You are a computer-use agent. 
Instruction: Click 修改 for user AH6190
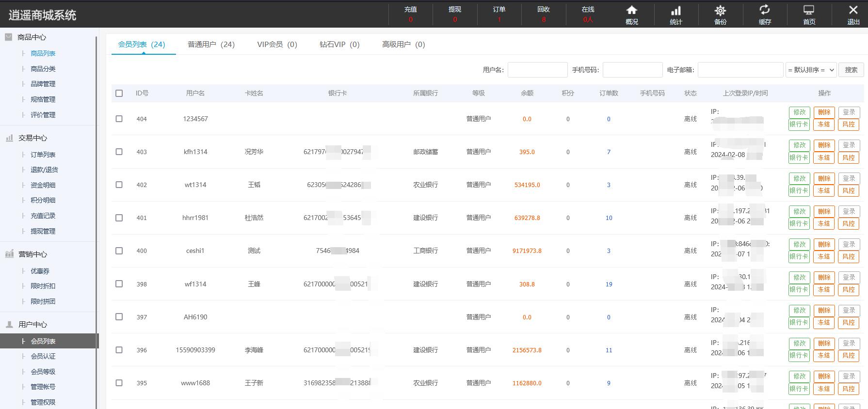(x=799, y=311)
